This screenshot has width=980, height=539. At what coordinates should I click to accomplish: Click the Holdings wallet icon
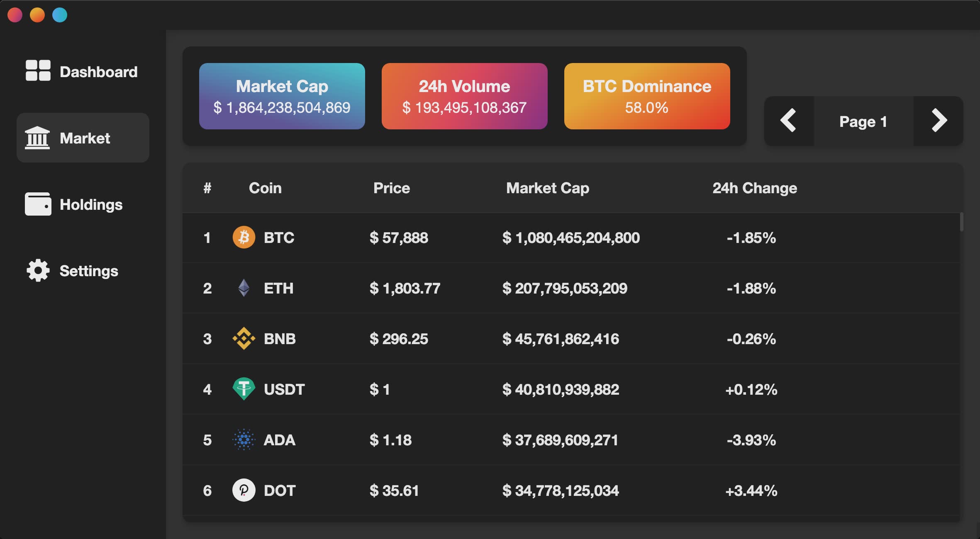[38, 204]
